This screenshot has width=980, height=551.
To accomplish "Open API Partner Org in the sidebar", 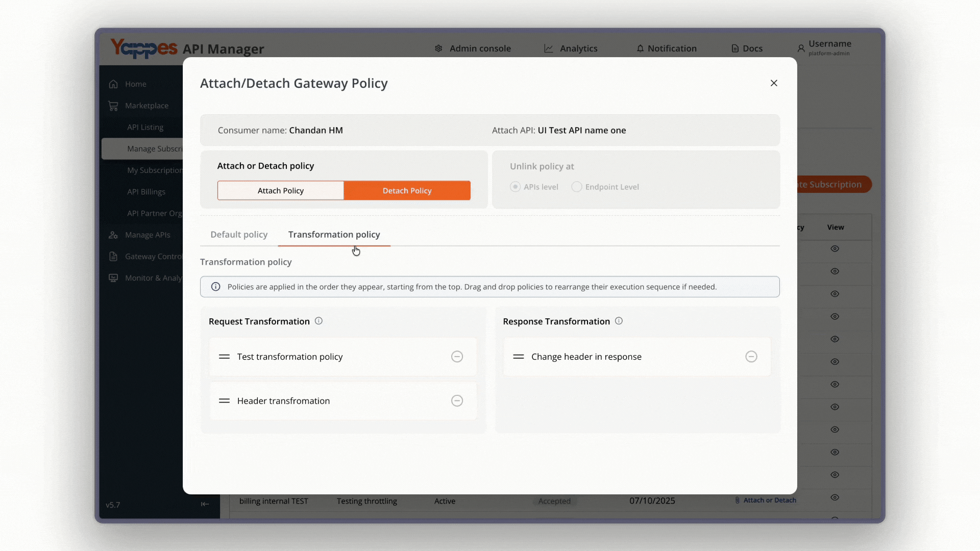I will [x=155, y=213].
